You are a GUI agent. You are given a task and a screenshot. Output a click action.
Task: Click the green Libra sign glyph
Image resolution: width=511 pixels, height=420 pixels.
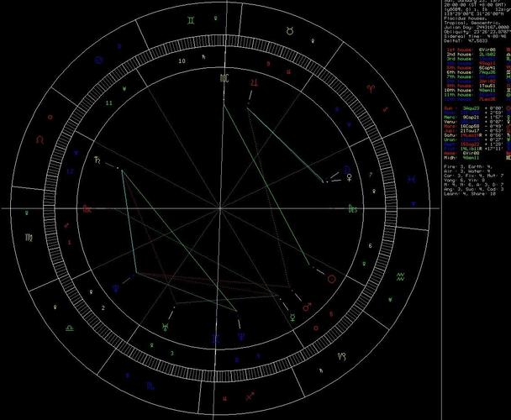[x=69, y=328]
